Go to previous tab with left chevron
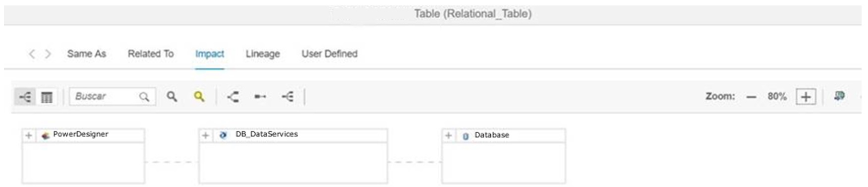The width and height of the screenshot is (868, 187). pyautogui.click(x=32, y=53)
